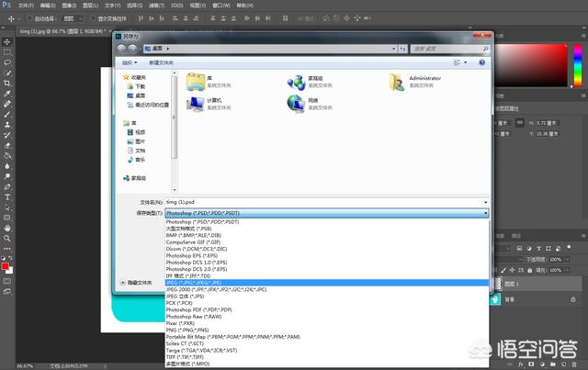Select the Pen tool

(x=7, y=186)
